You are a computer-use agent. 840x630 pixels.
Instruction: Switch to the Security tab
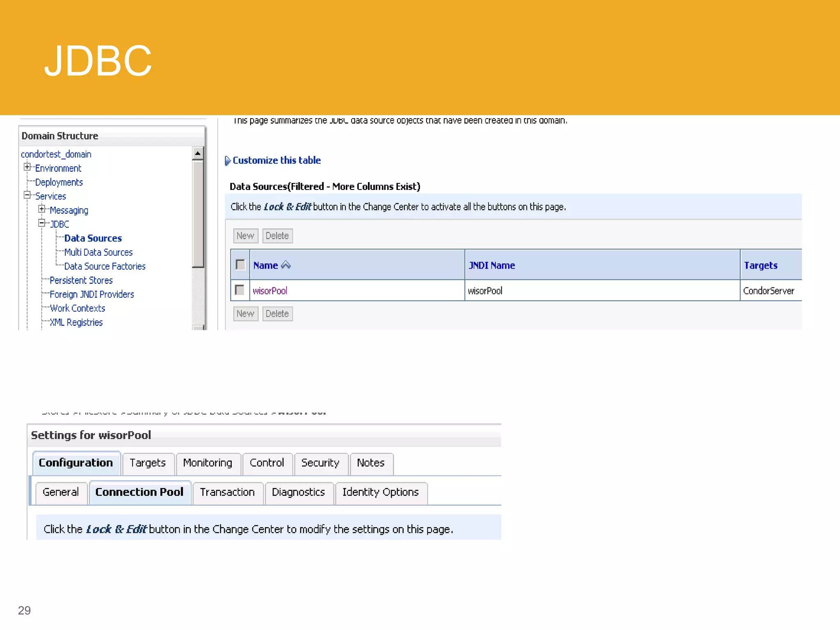[321, 463]
